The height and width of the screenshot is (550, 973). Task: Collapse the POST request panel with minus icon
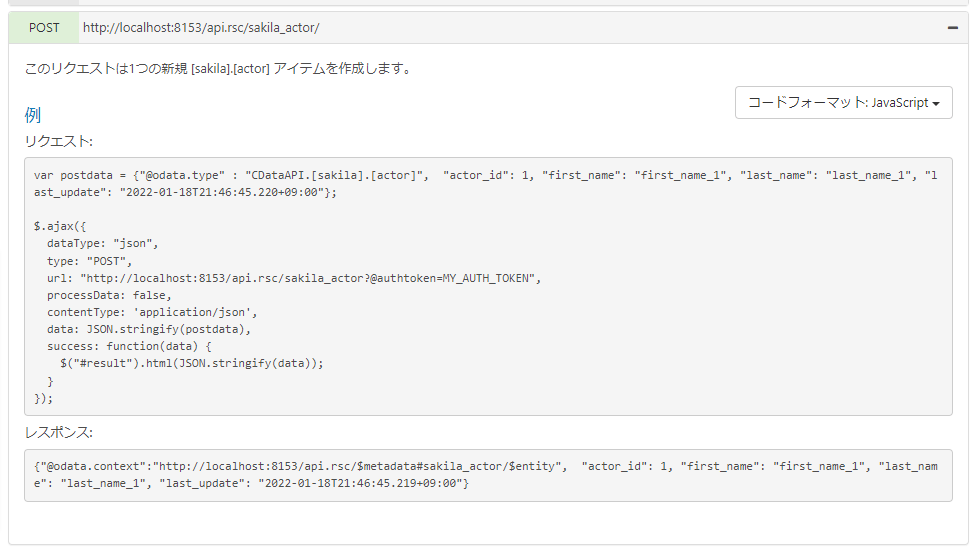pos(952,28)
